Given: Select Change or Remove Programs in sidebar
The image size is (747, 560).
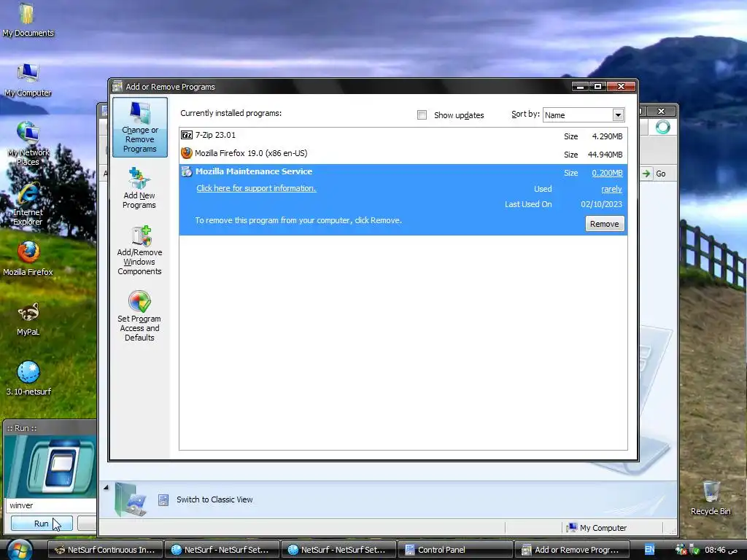Looking at the screenshot, I should click(x=139, y=127).
